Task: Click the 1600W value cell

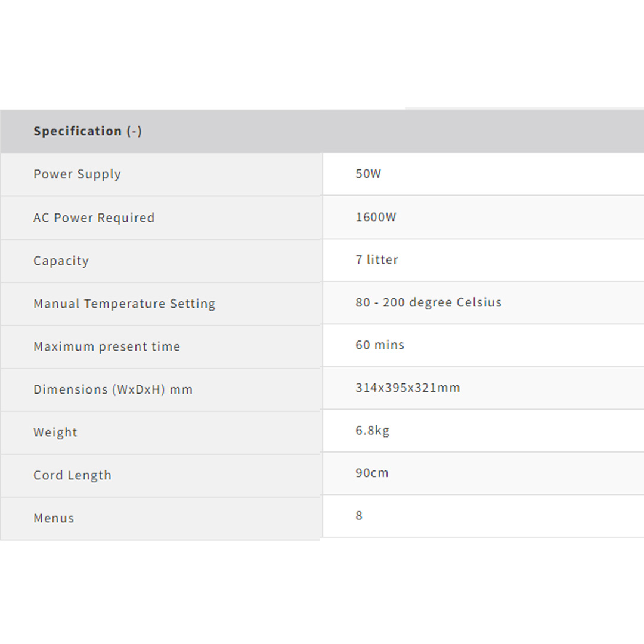Action: pos(376,217)
